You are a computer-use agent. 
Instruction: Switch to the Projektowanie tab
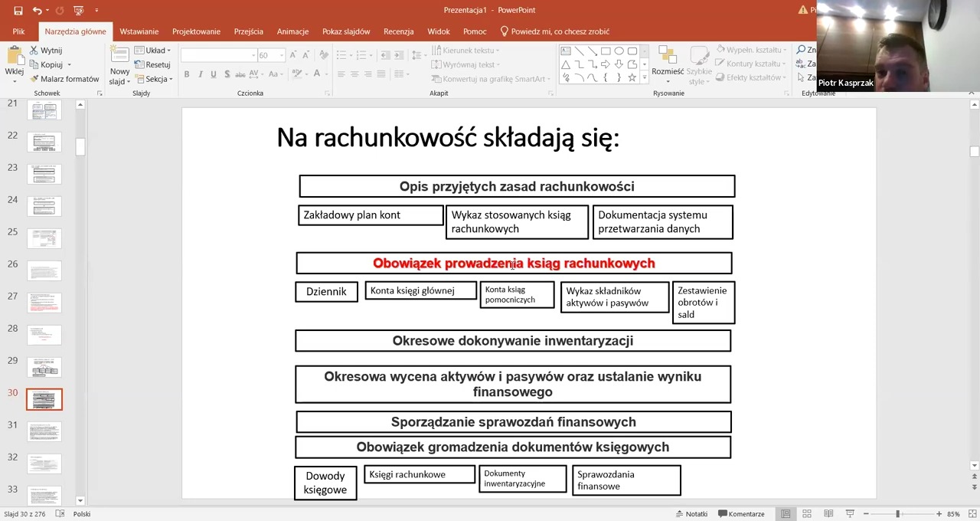point(196,31)
